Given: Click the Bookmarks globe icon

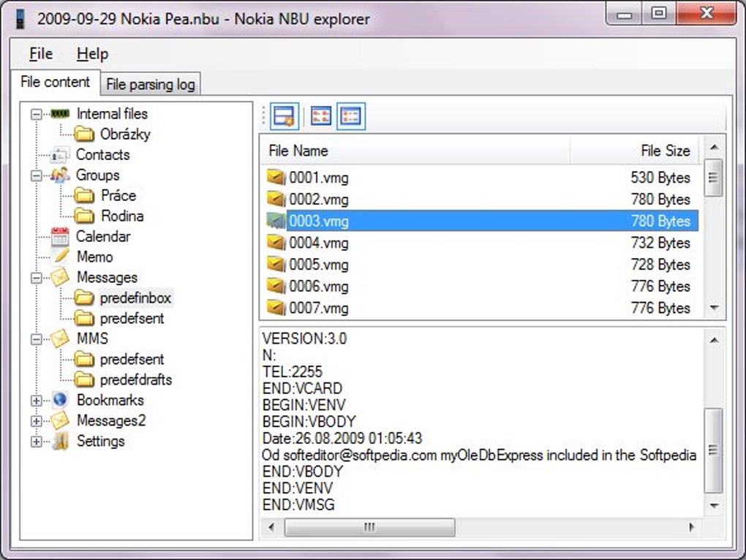Looking at the screenshot, I should click(x=60, y=400).
